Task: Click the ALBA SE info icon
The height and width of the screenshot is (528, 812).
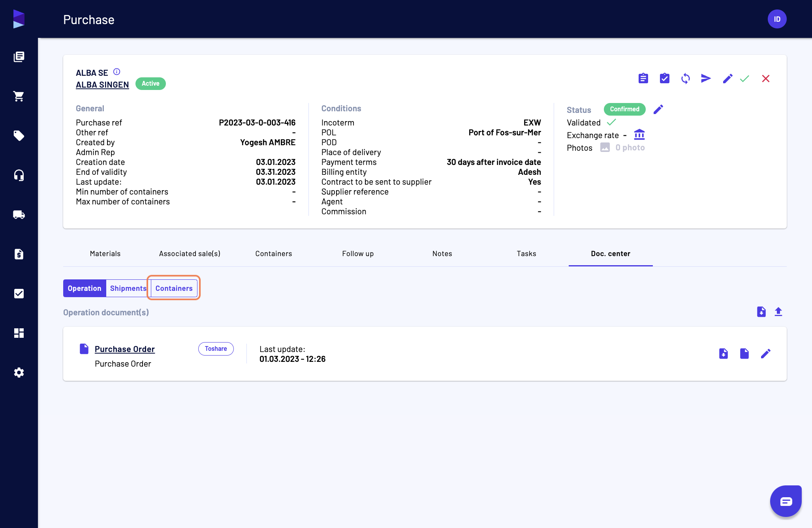Action: [x=117, y=72]
